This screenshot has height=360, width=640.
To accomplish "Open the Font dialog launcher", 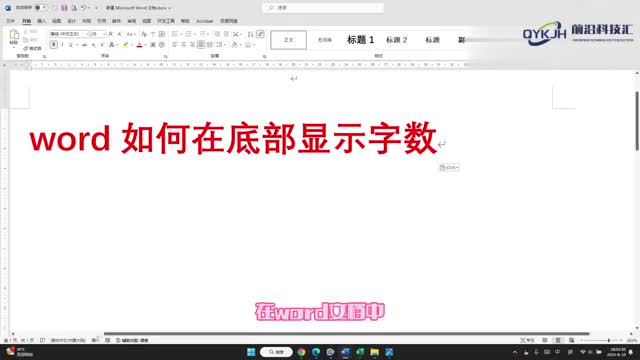I will [165, 56].
